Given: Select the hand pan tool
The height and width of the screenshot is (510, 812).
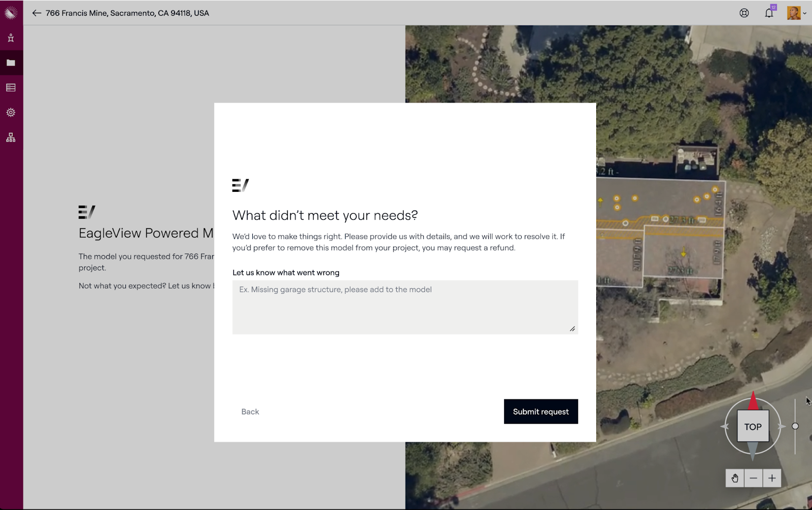Looking at the screenshot, I should (735, 478).
